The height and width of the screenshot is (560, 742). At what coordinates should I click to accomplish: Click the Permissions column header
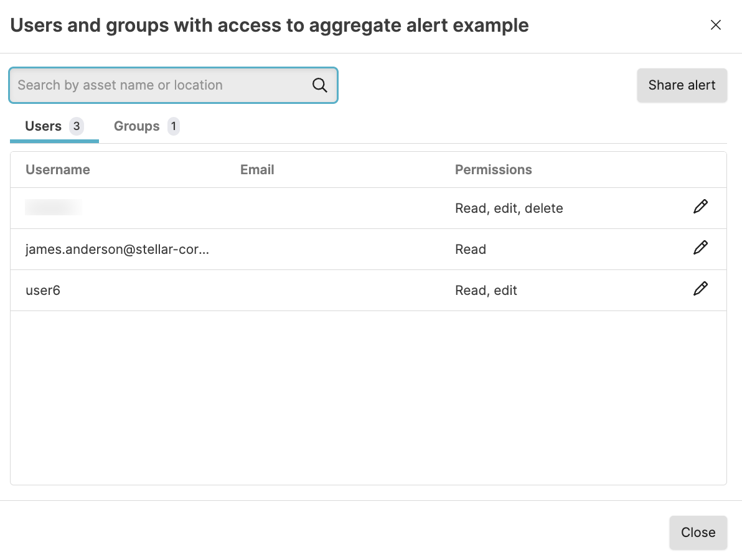tap(493, 170)
